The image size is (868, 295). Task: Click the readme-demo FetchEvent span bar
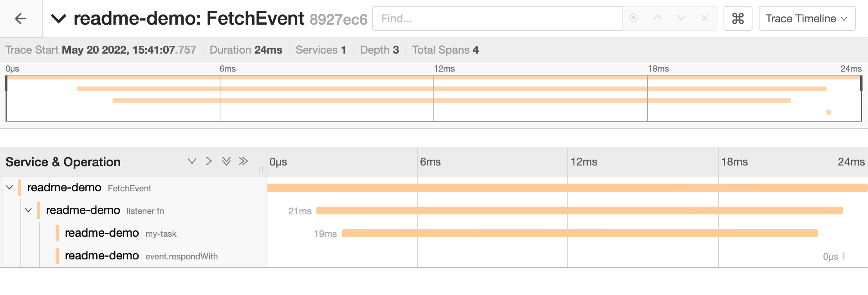click(548, 187)
